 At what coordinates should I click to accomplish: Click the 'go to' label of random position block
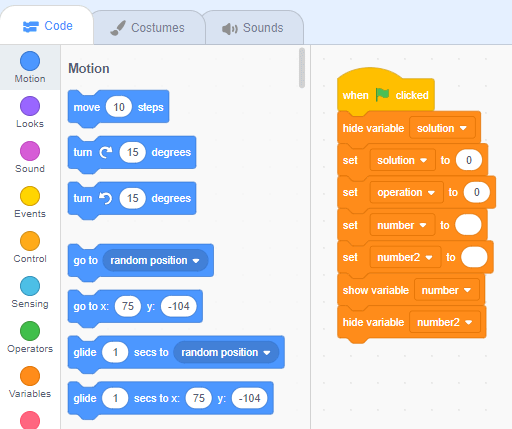[86, 260]
